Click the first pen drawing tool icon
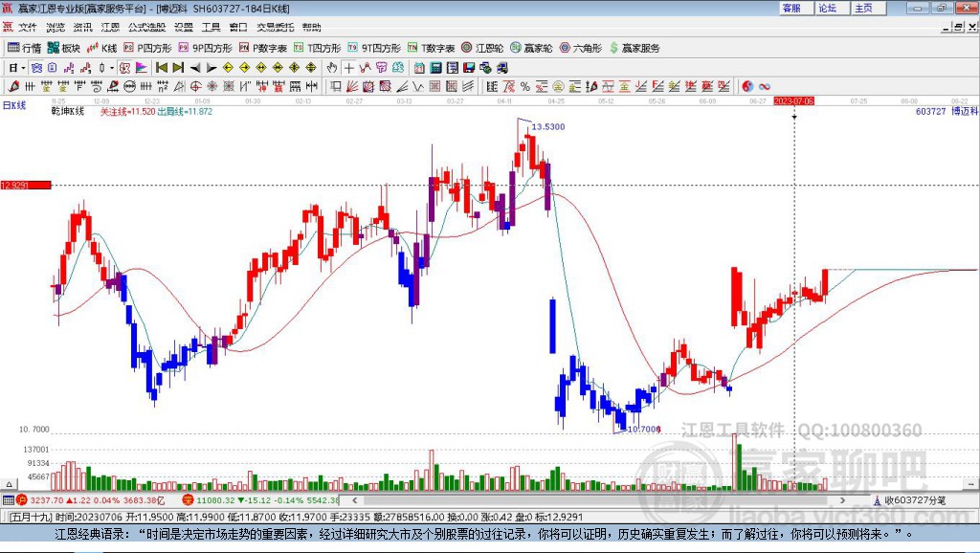The height and width of the screenshot is (553, 980). tap(13, 86)
